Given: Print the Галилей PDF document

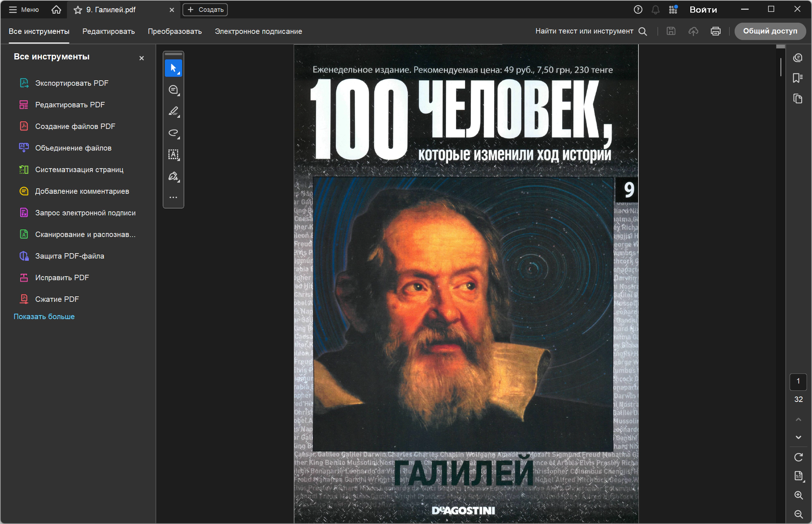Looking at the screenshot, I should point(716,31).
